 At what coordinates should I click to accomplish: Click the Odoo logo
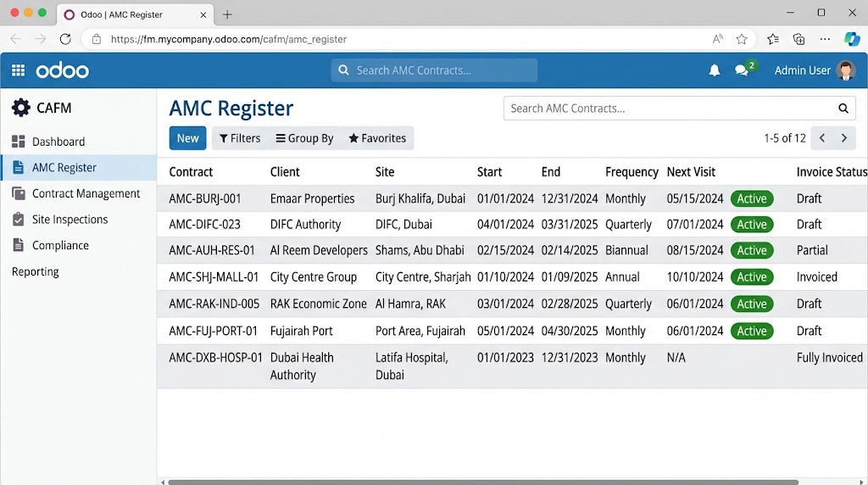pos(62,71)
